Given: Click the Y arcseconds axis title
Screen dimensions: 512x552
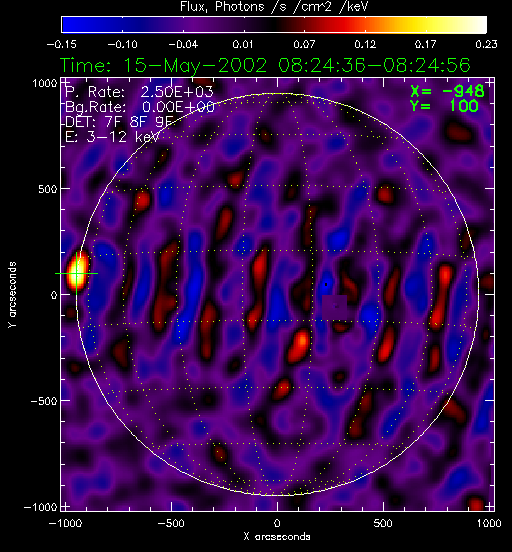Looking at the screenshot, I should tap(12, 295).
